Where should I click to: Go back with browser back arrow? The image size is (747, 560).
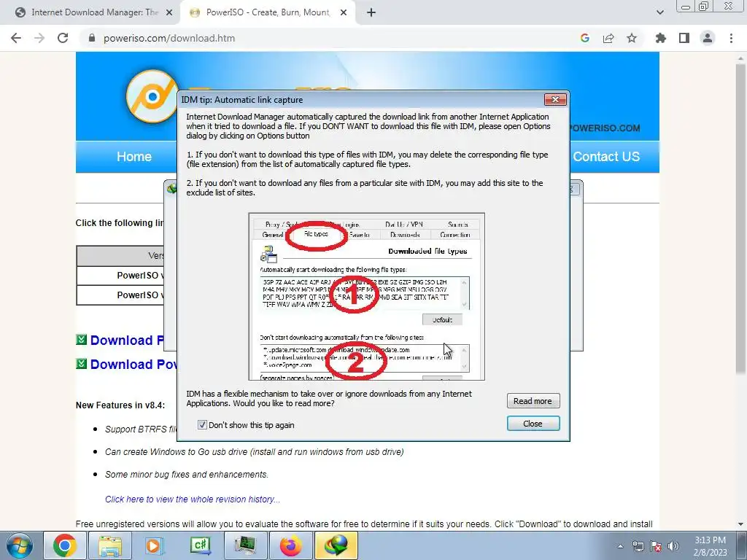(16, 38)
